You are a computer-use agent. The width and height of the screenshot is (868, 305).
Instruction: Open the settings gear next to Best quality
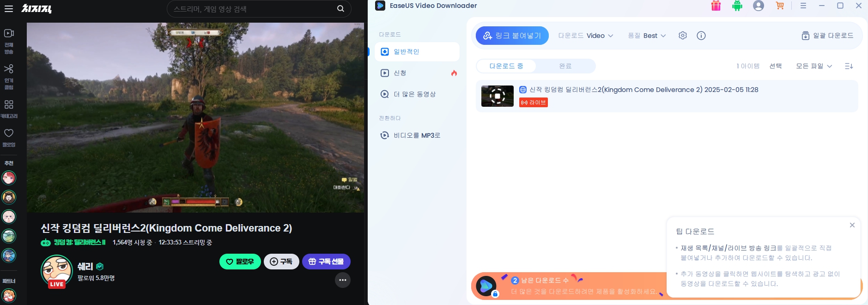[683, 36]
